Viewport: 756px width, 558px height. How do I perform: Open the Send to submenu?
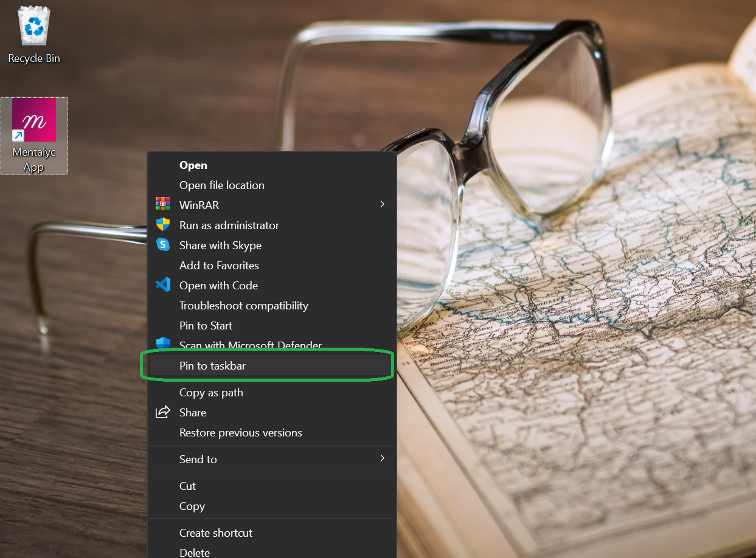tap(272, 460)
